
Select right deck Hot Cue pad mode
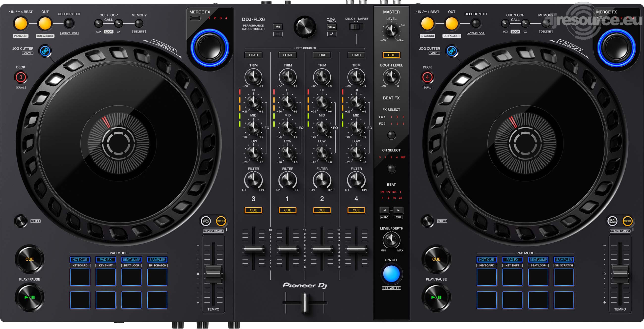coord(486,259)
